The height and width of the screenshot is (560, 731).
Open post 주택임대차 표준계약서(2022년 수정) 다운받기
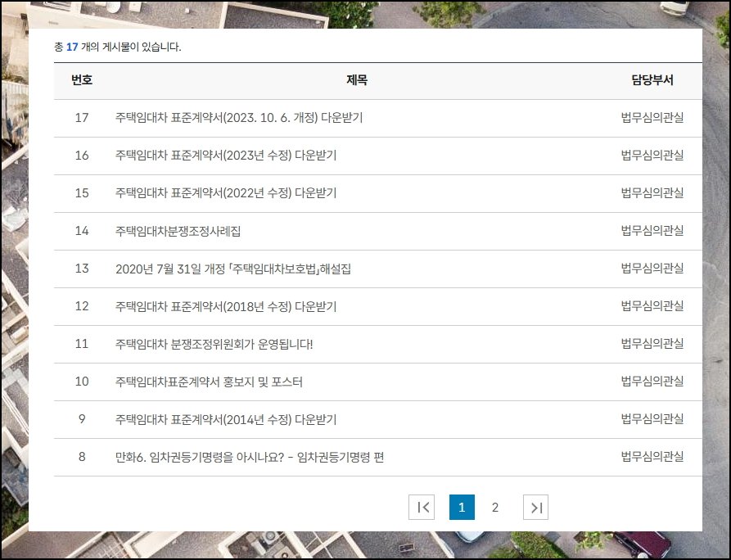click(x=226, y=193)
